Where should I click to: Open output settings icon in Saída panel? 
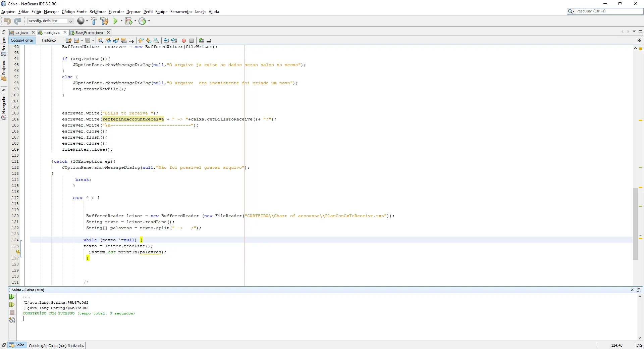[x=12, y=320]
